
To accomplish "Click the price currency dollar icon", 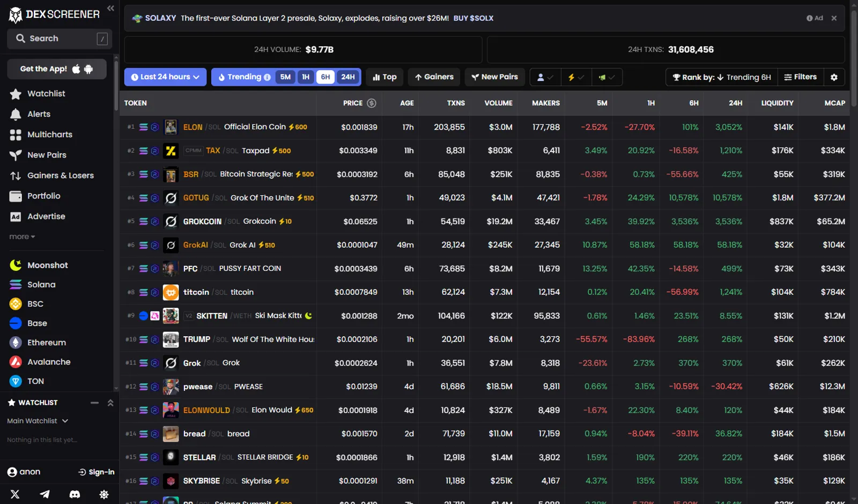I will click(372, 103).
